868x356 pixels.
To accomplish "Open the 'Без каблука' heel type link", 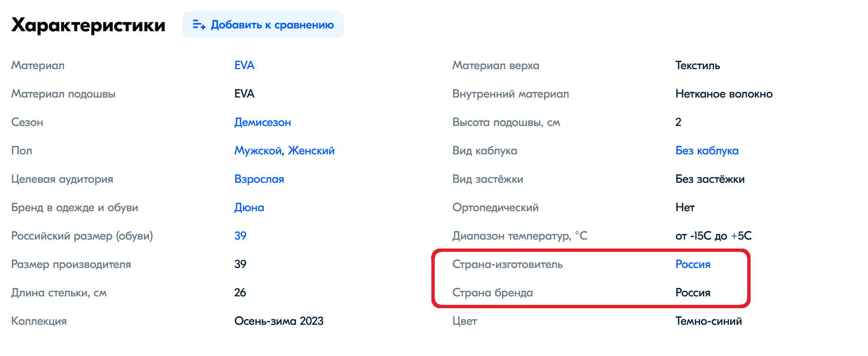I will point(707,151).
